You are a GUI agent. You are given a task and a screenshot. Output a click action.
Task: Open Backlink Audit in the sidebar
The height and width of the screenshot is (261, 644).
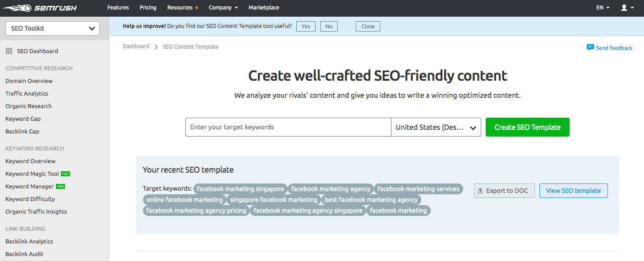[24, 254]
